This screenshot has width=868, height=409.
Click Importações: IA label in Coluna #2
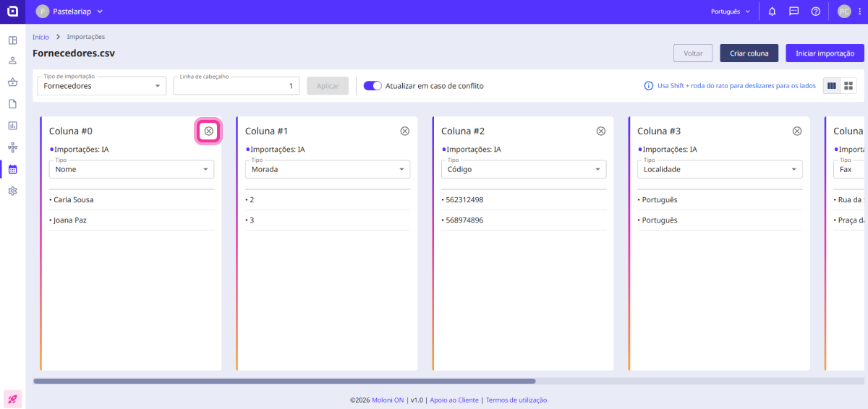[x=473, y=150]
